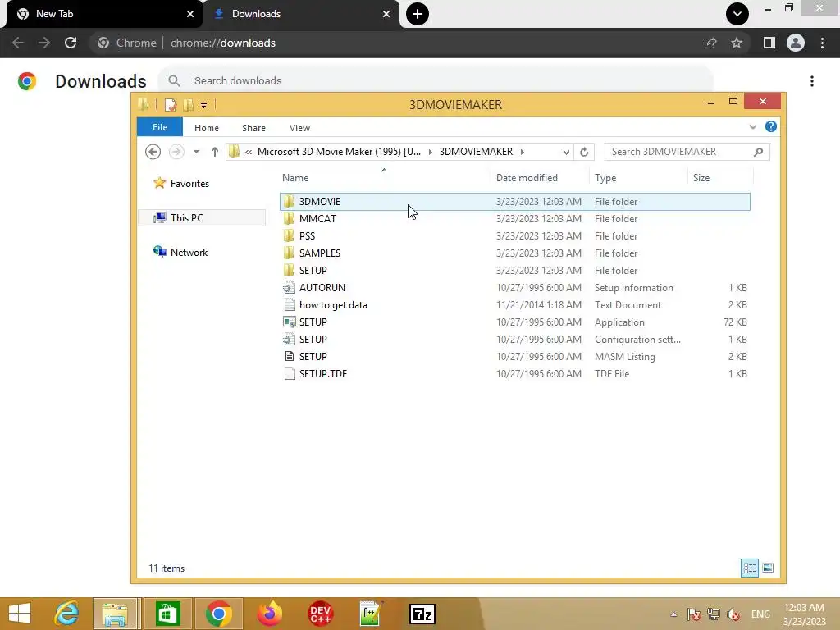Select the SETUP configuration settings file

[x=515, y=339]
